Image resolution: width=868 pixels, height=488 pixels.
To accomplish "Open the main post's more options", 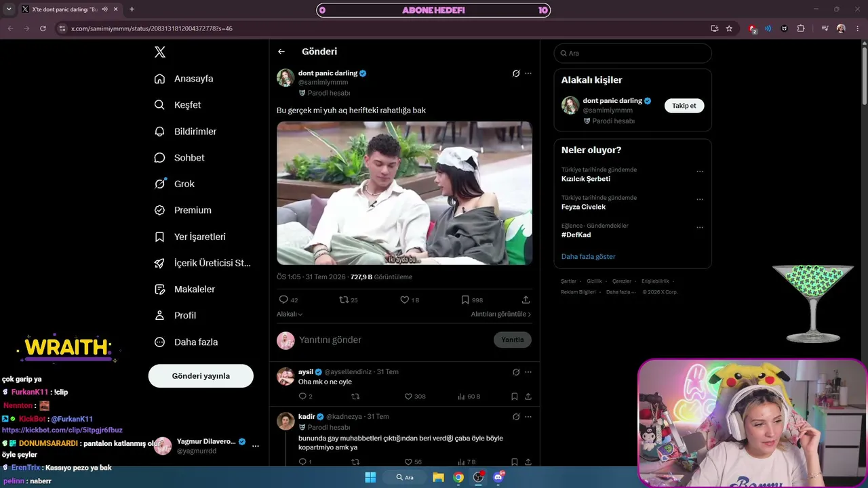I will (528, 73).
